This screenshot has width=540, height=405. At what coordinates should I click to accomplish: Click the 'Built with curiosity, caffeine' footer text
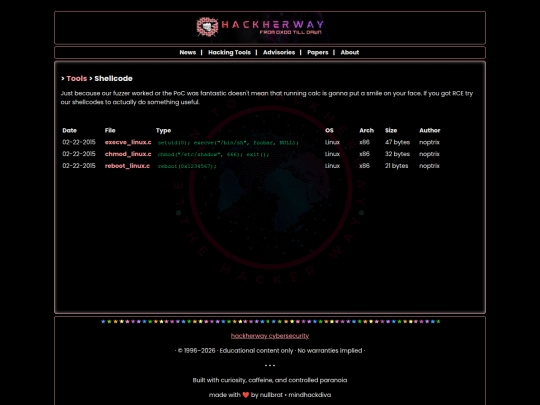click(270, 380)
